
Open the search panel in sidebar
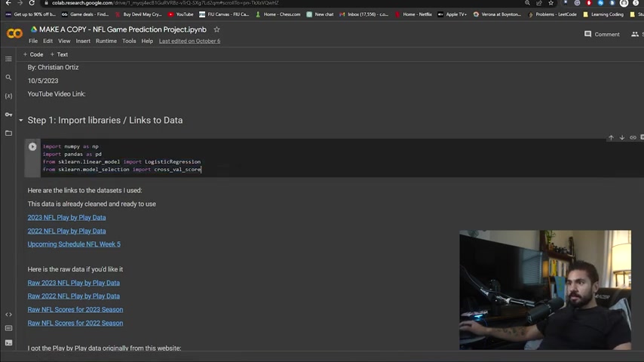coord(8,77)
